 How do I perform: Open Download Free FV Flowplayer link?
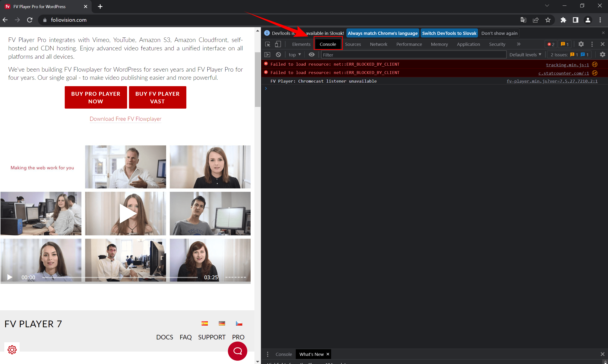[x=125, y=119]
